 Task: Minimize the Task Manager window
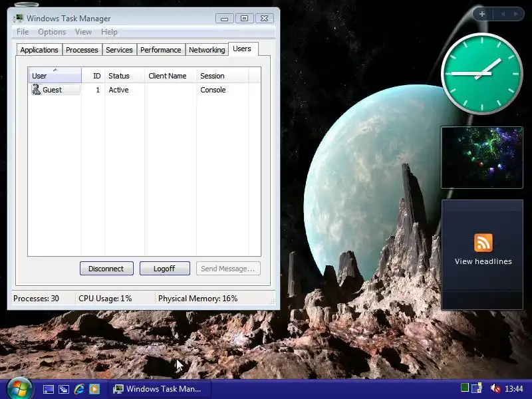pos(225,19)
